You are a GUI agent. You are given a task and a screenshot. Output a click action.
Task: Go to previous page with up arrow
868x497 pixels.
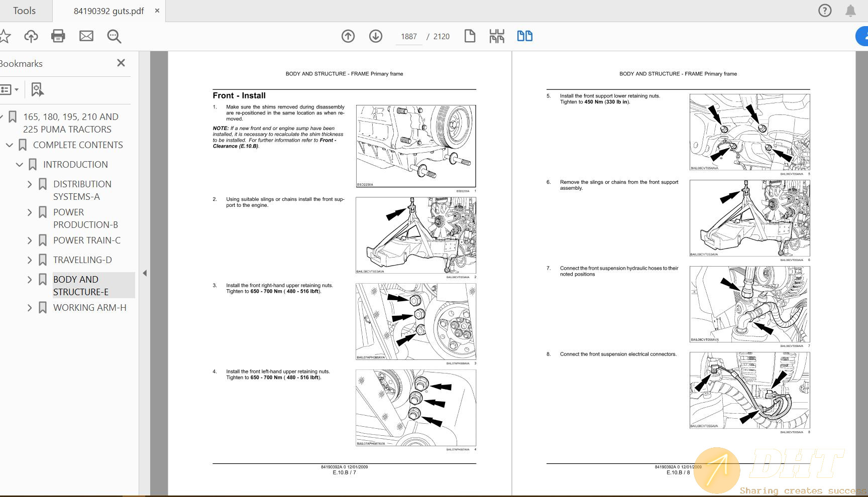coord(348,36)
